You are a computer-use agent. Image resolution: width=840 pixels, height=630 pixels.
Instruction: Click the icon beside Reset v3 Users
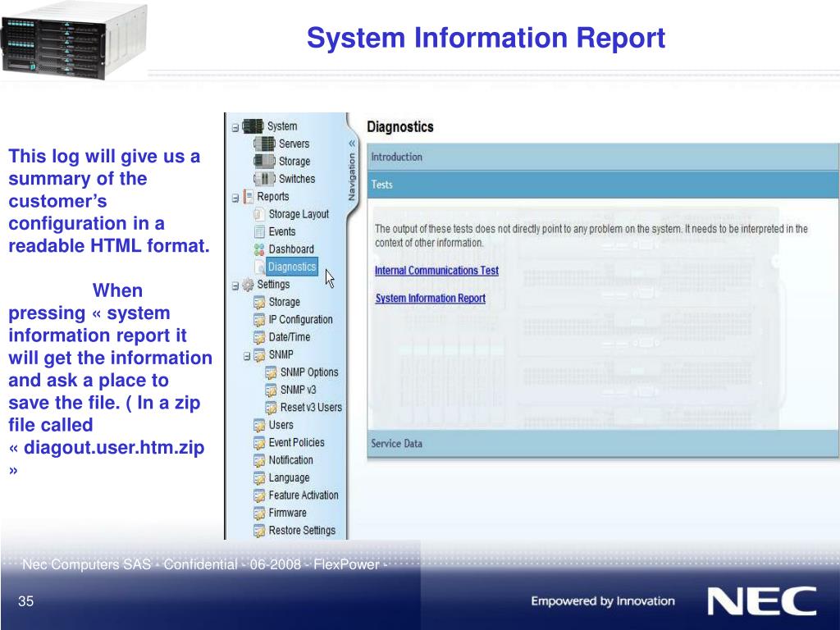click(x=271, y=408)
